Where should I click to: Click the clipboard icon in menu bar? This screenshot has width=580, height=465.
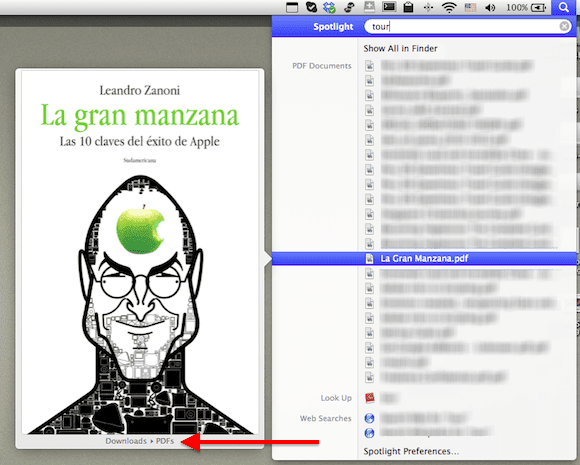408,7
